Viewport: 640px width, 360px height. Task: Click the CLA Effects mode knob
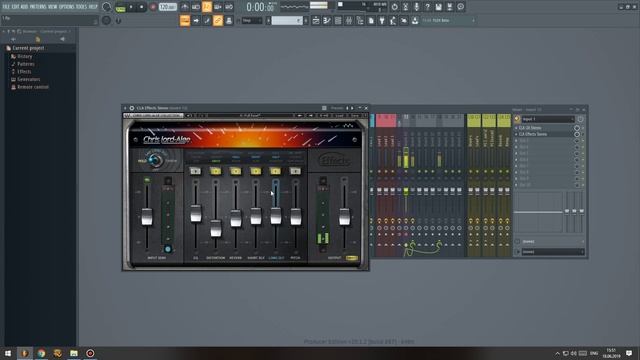tap(155, 160)
